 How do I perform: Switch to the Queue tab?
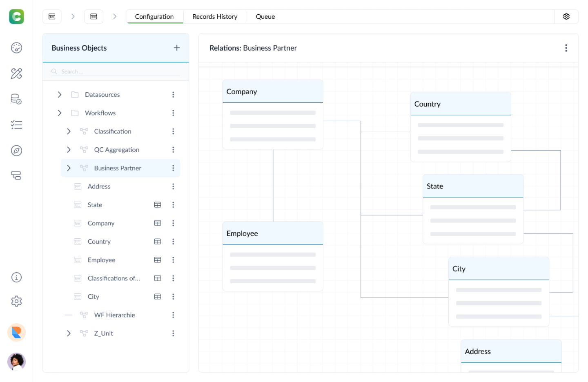pos(265,17)
